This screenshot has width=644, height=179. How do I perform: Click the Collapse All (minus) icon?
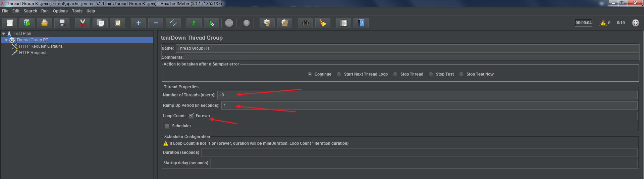pos(156,23)
